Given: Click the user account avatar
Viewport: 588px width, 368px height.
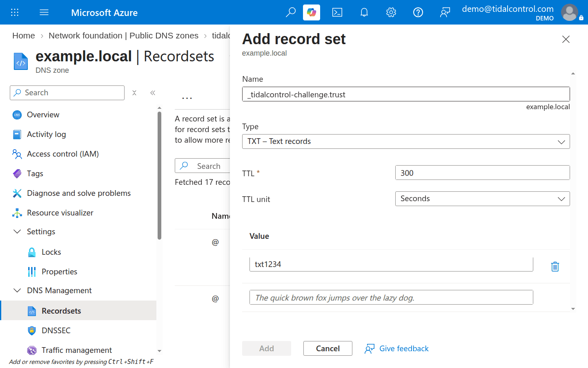Looking at the screenshot, I should click(x=570, y=12).
